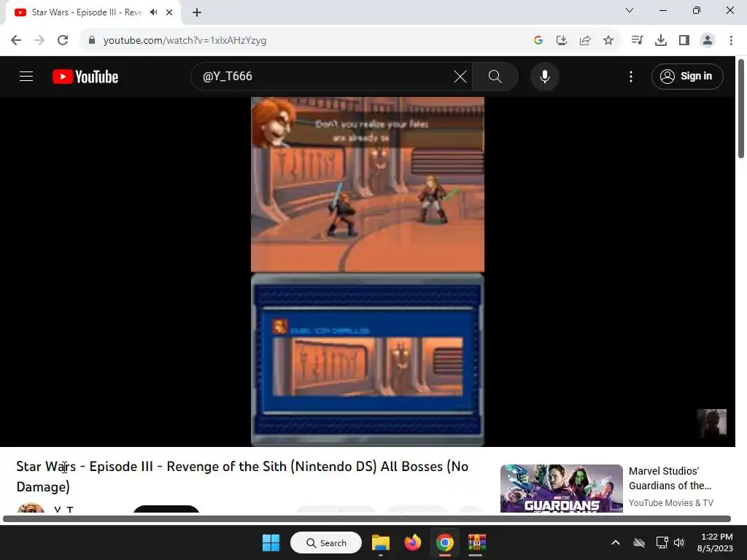View site information via lock icon
The image size is (747, 560).
92,41
